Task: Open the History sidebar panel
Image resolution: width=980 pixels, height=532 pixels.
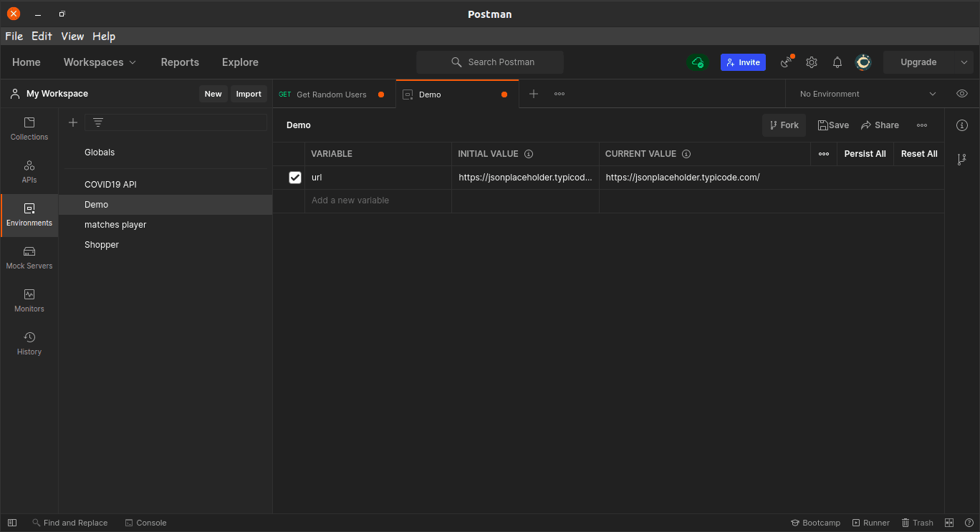Action: (x=29, y=344)
